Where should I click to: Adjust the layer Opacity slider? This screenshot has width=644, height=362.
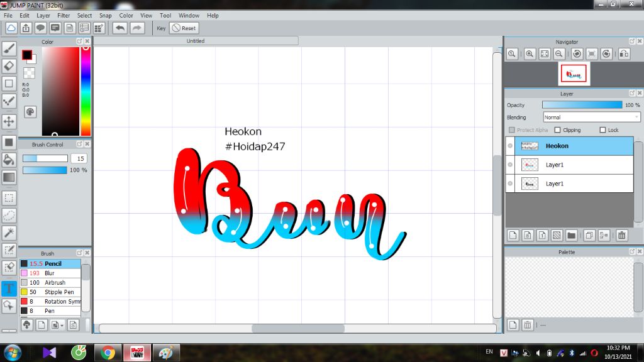tap(582, 105)
